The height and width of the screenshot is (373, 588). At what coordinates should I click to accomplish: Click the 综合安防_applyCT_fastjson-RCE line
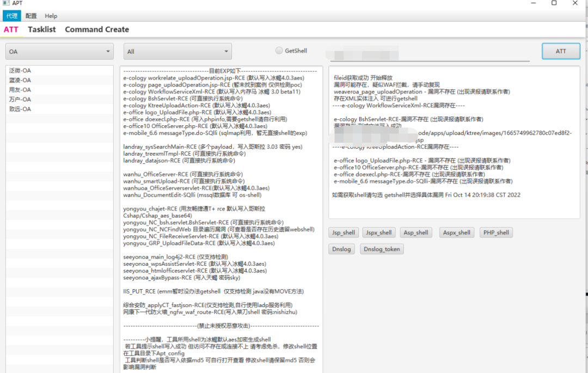coord(208,305)
